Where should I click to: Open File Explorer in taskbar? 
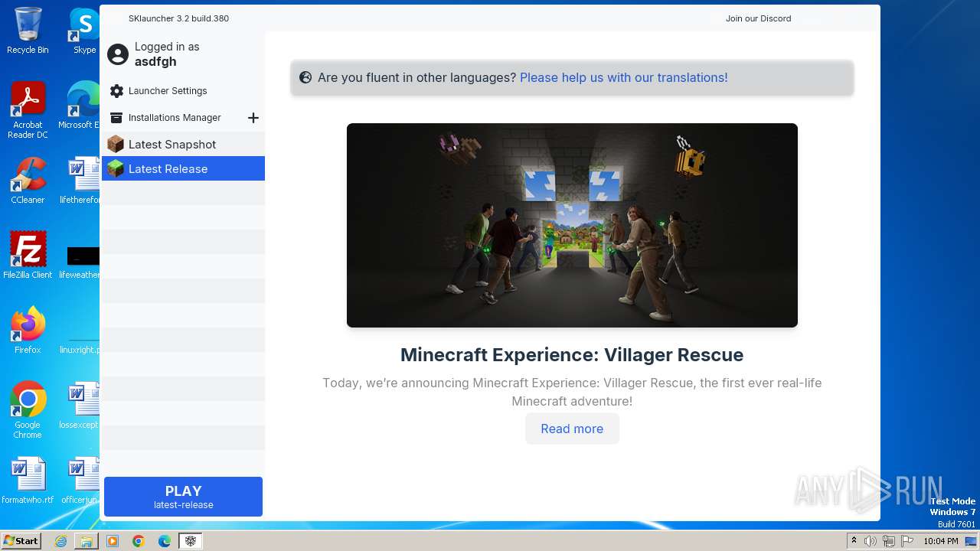pyautogui.click(x=87, y=541)
